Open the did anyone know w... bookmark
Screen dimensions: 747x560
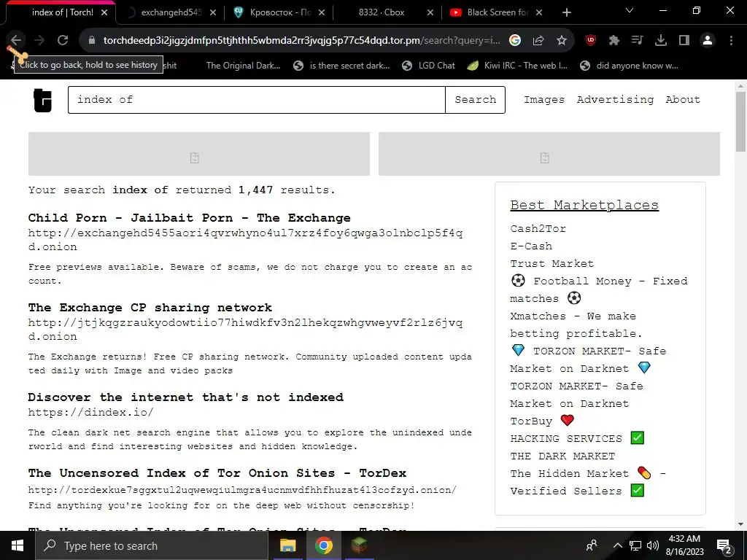point(629,66)
